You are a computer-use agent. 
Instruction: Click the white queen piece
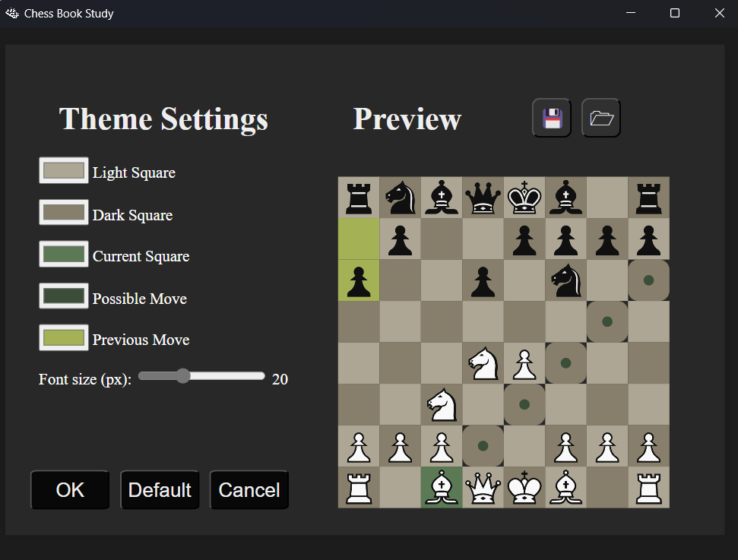point(483,488)
